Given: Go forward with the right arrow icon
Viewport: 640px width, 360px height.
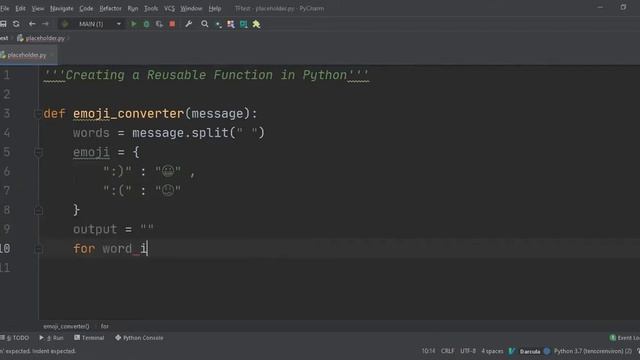Looking at the screenshot, I should pyautogui.click(x=45, y=24).
